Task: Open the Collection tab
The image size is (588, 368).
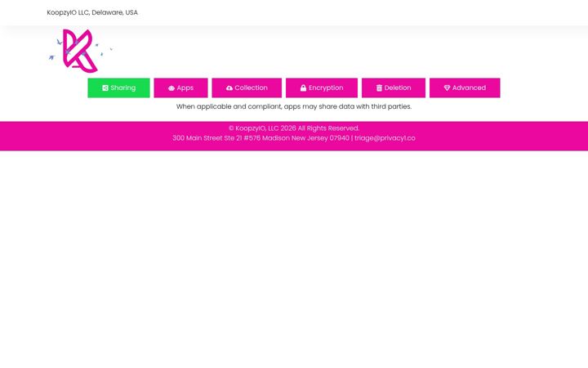Action: coord(247,88)
